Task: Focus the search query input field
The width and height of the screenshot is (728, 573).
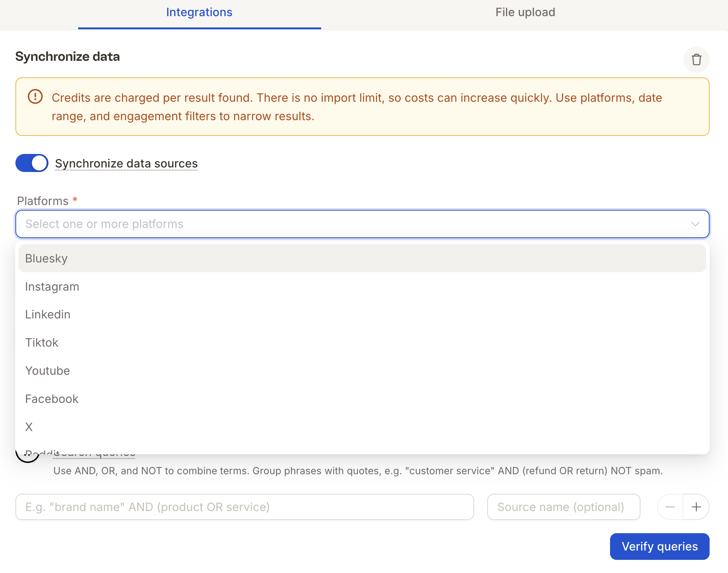Action: (245, 507)
